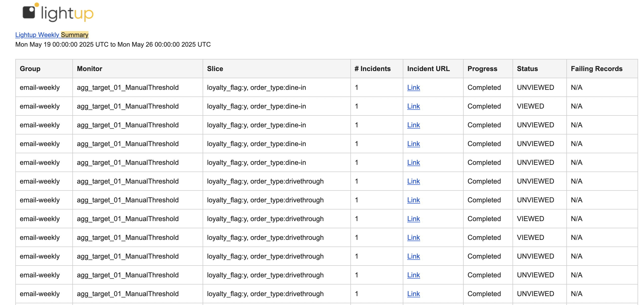The width and height of the screenshot is (644, 305).
Task: Open the incident Link in the third table row
Action: pos(413,125)
